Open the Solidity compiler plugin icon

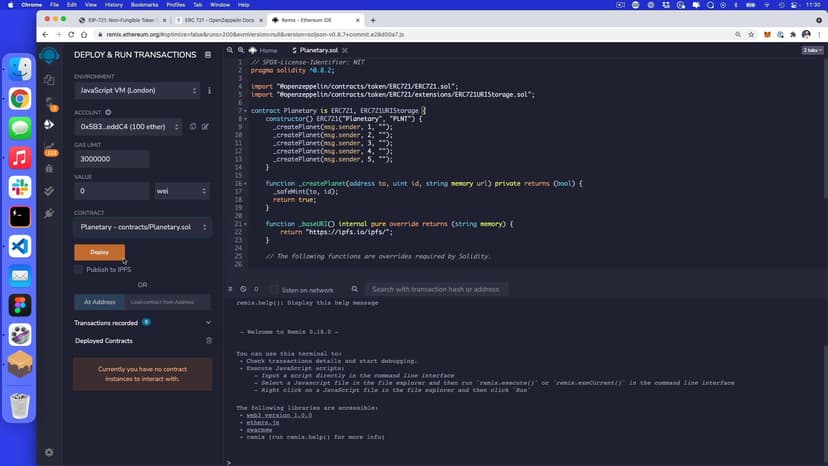coord(49,102)
